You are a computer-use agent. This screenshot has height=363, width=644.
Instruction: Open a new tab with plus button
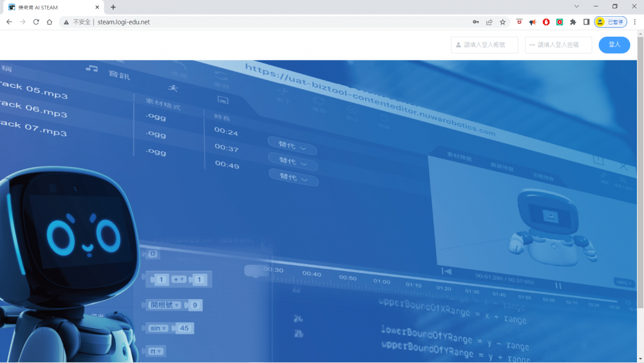tap(113, 7)
